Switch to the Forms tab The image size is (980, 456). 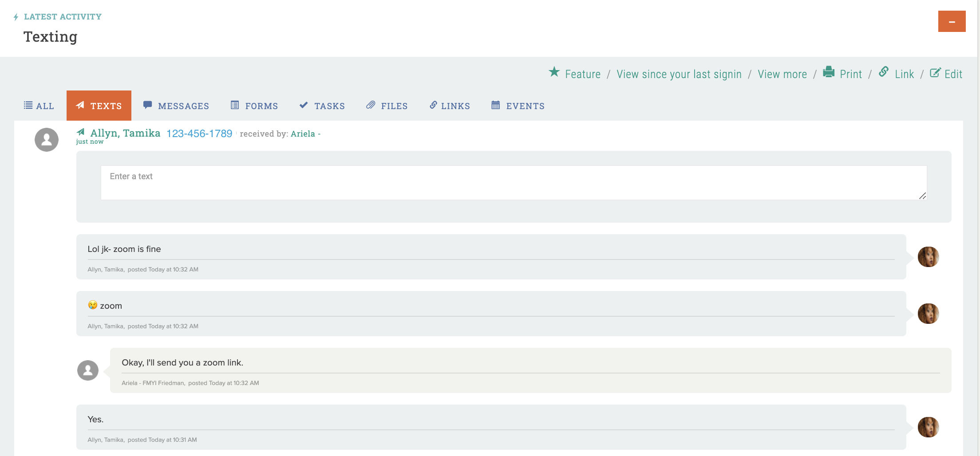tap(254, 106)
